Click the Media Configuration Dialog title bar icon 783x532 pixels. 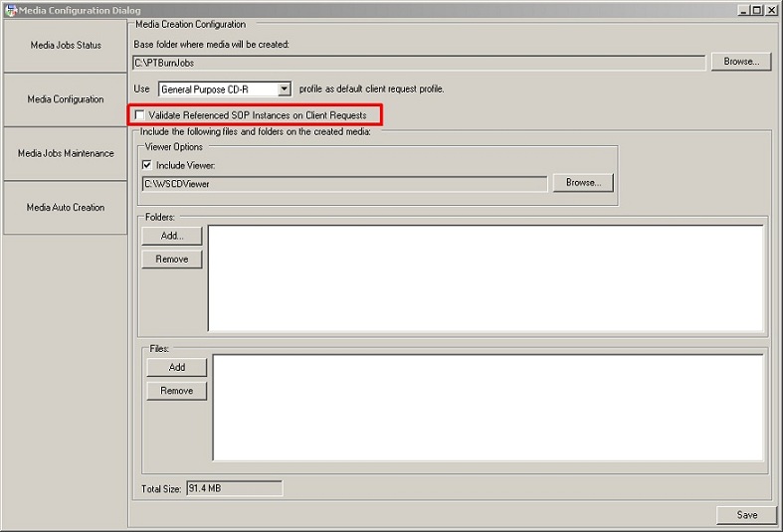[x=10, y=10]
